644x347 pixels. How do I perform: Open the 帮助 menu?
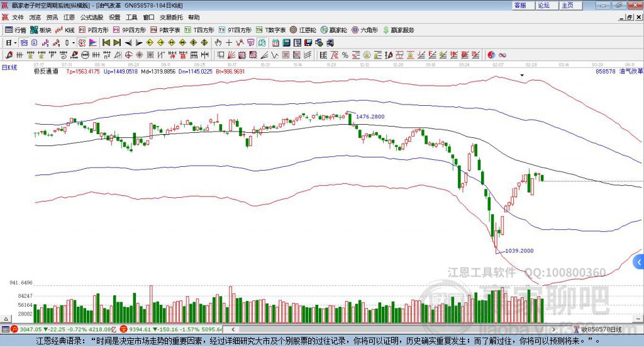pos(194,17)
